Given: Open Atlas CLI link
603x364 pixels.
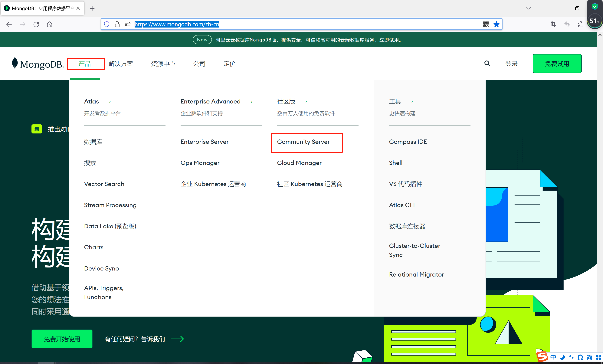Looking at the screenshot, I should click(x=402, y=205).
